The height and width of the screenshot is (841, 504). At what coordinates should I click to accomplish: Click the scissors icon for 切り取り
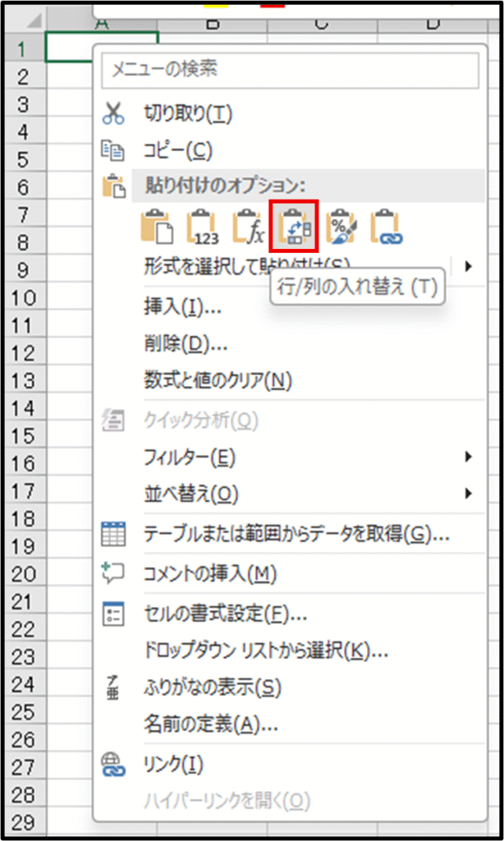112,115
